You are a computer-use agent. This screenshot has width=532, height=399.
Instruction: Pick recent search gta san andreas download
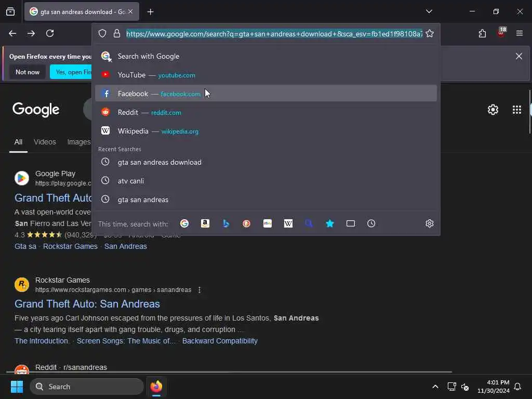[x=266, y=162]
